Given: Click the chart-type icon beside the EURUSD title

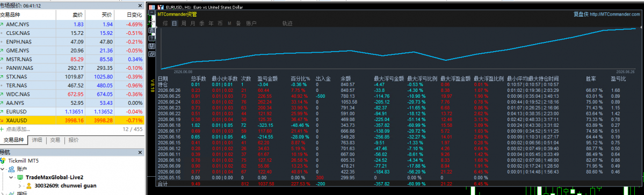Looking at the screenshot, I should pyautogui.click(x=161, y=8).
